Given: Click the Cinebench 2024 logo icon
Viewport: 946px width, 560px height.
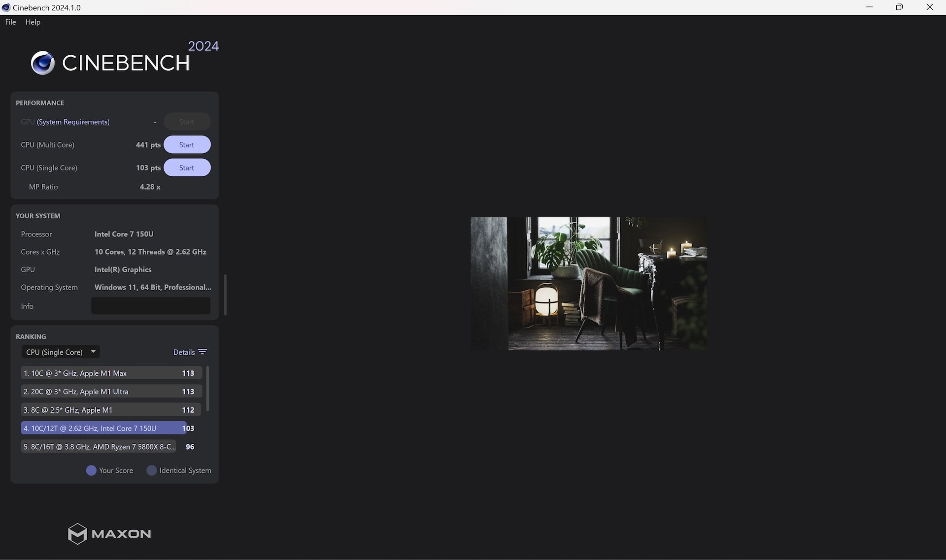Looking at the screenshot, I should point(42,62).
